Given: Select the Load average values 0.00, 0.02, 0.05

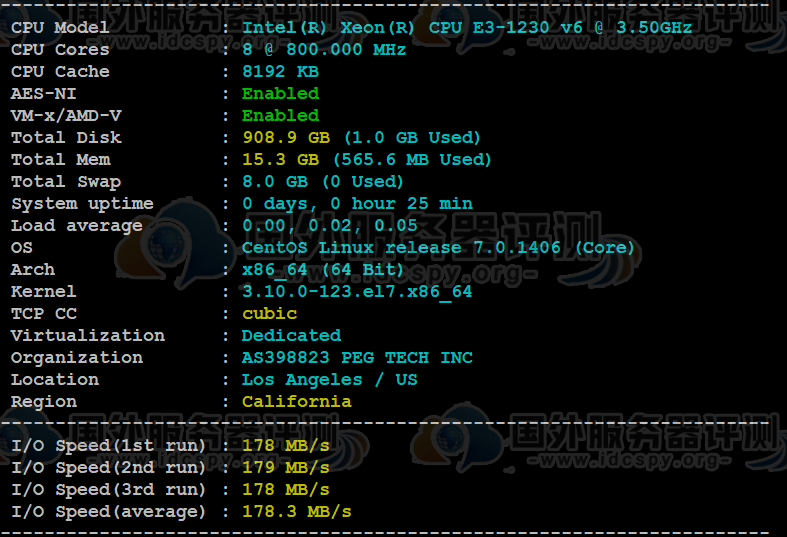Looking at the screenshot, I should pyautogui.click(x=330, y=226).
